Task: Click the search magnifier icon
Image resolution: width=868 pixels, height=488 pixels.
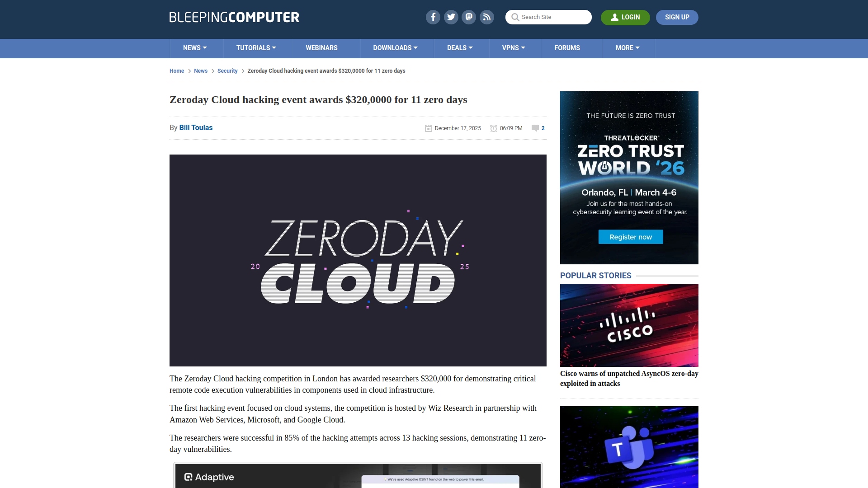Action: click(515, 17)
